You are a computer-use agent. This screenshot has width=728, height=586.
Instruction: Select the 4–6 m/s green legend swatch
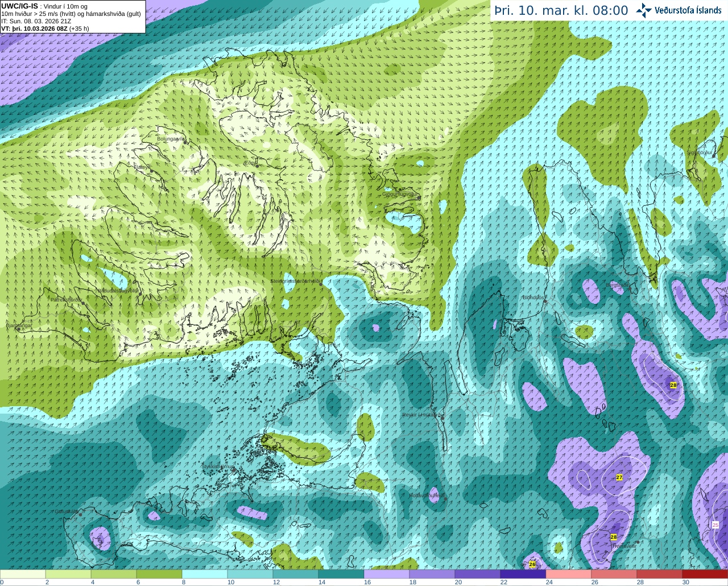[x=114, y=574]
